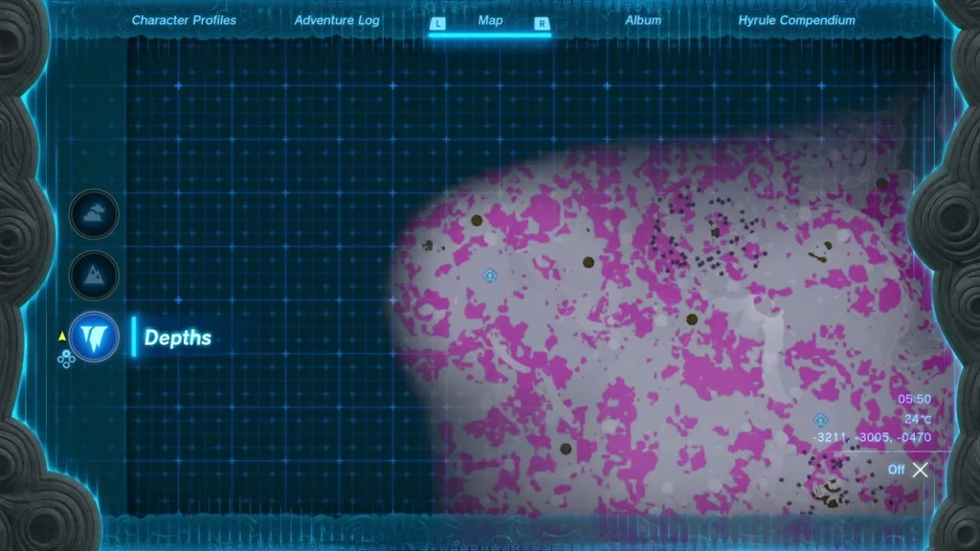Click the 05:50 time readout
The height and width of the screenshot is (551, 980).
pos(914,399)
